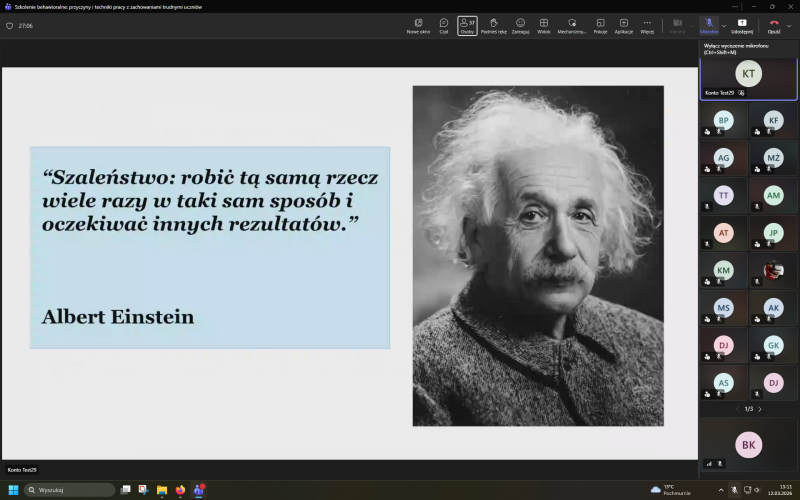Expand the microphone options dropdown arrow
This screenshot has width=800, height=500.
[x=723, y=25]
